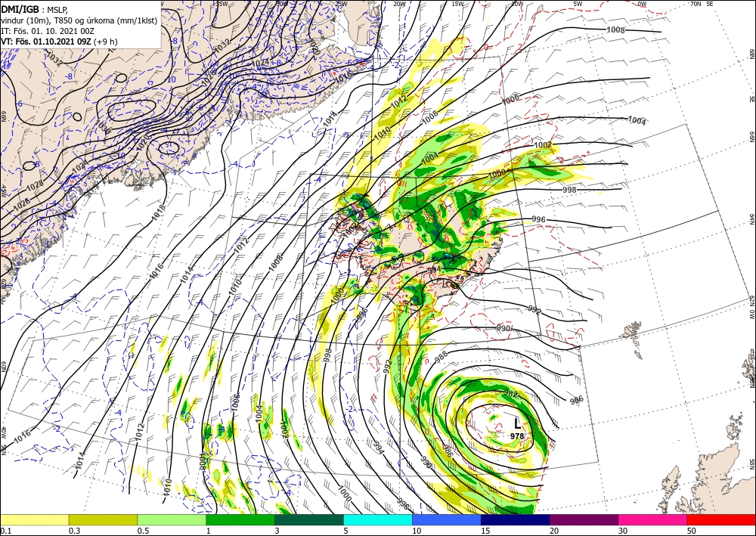Click the '5W' longitude label at top

578,4
